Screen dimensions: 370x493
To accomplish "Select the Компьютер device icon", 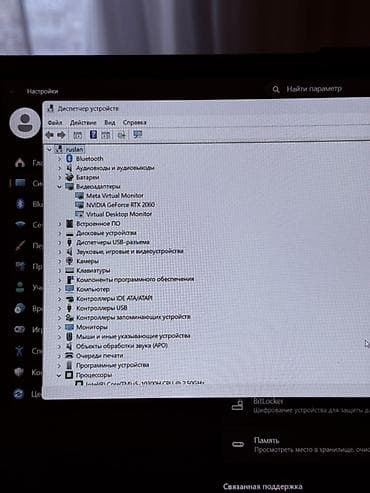I will pyautogui.click(x=69, y=289).
